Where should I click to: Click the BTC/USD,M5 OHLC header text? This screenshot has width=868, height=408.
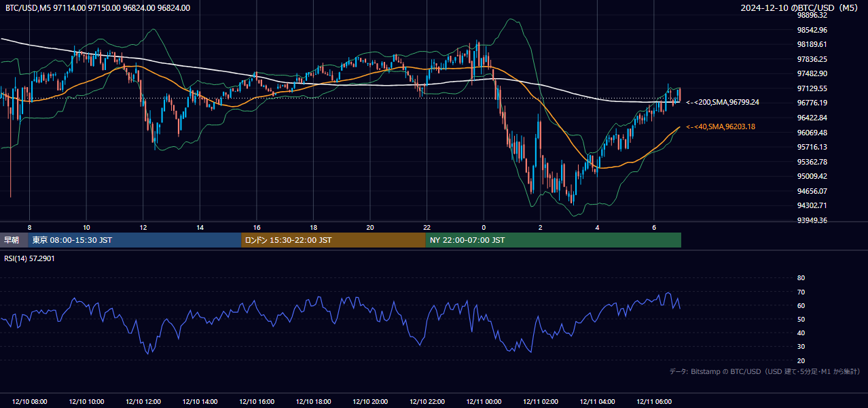click(98, 8)
